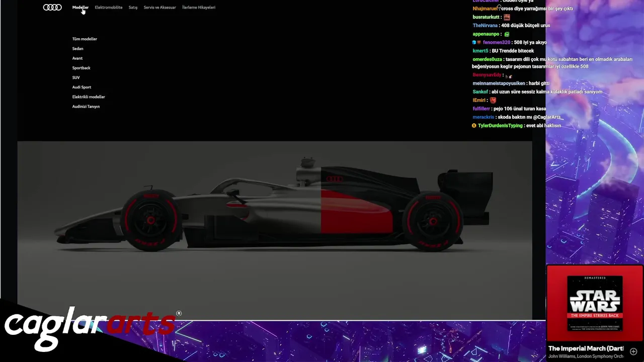This screenshot has width=644, height=362.
Task: Click chat username BennysavEdy
Action: click(487, 75)
